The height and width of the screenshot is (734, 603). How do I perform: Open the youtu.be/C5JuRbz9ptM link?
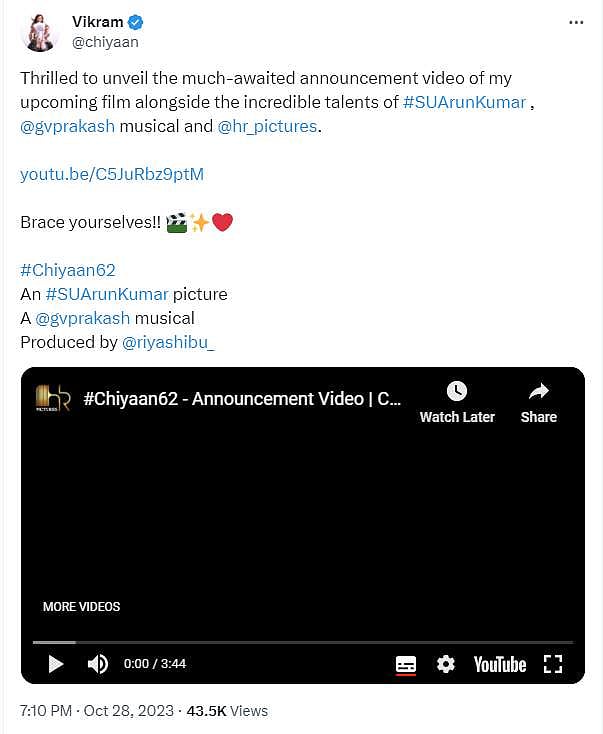point(112,174)
